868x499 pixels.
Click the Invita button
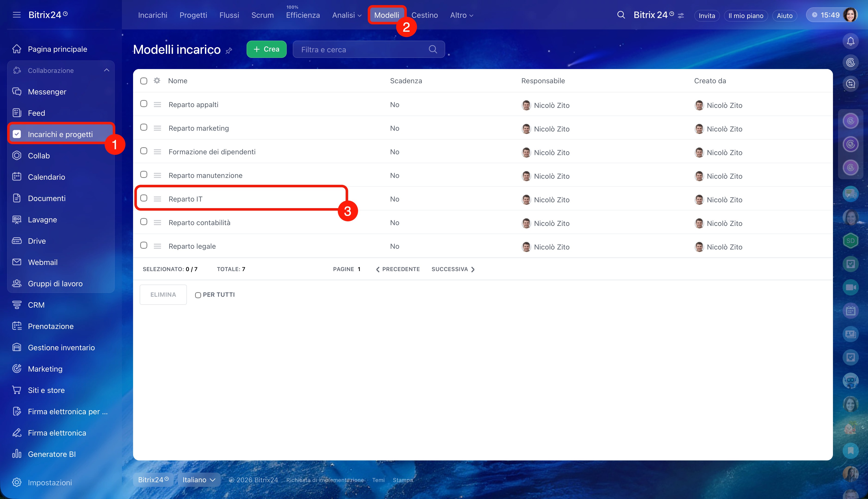click(x=706, y=15)
